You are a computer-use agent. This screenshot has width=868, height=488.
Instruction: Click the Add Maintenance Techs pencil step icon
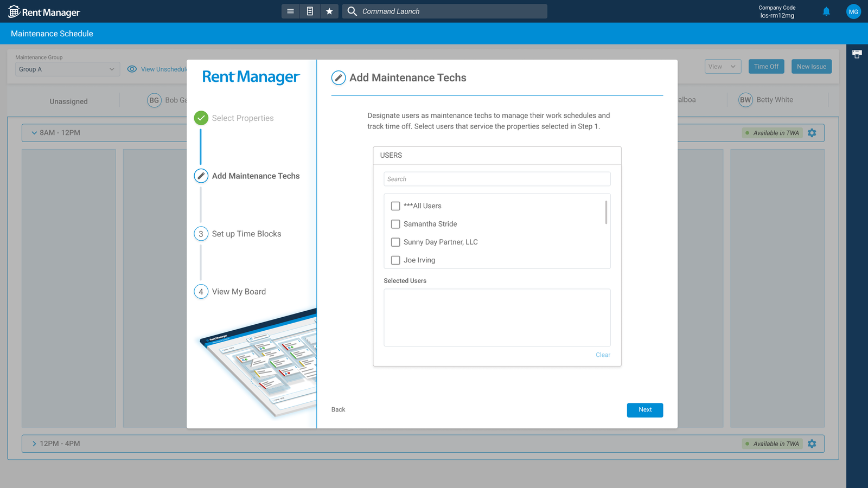point(201,176)
